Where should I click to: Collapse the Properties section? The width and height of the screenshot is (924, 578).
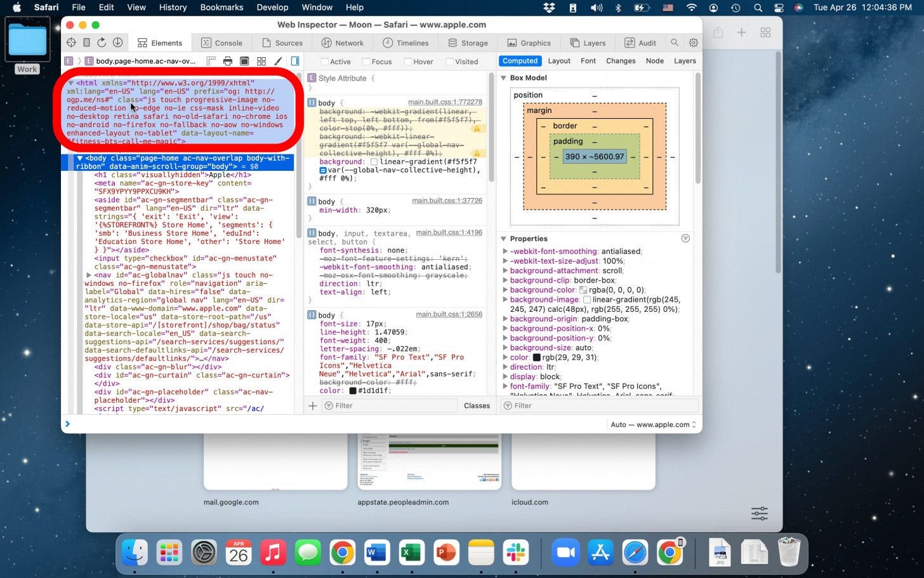pyautogui.click(x=504, y=239)
